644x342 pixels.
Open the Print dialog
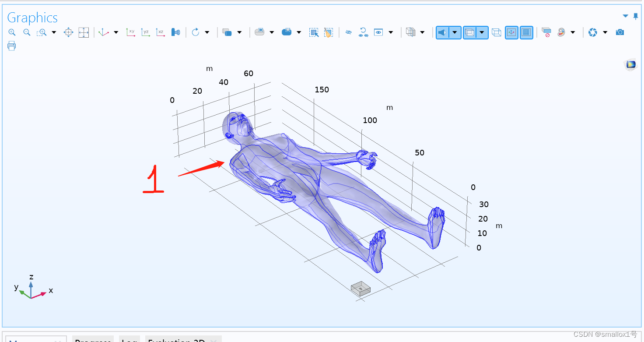pos(12,46)
